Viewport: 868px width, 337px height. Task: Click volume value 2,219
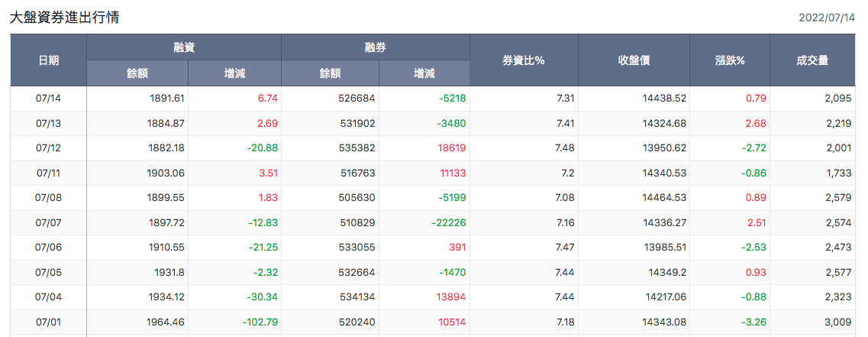[839, 124]
